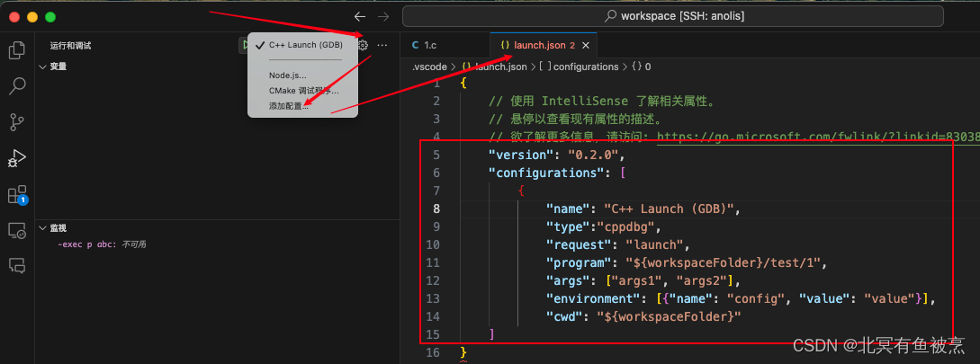The height and width of the screenshot is (364, 980).
Task: Click the "configurations" key on line 6
Action: (545, 173)
